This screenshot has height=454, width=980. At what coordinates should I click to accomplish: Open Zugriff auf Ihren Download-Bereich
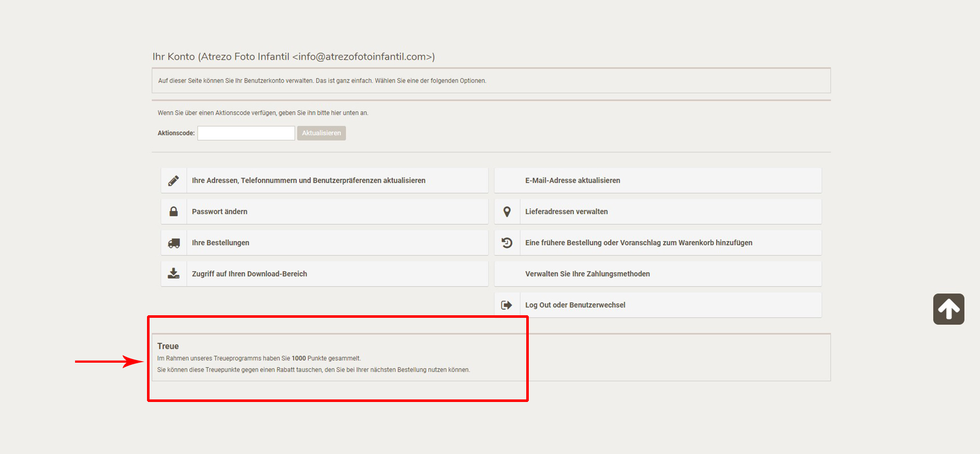(249, 274)
